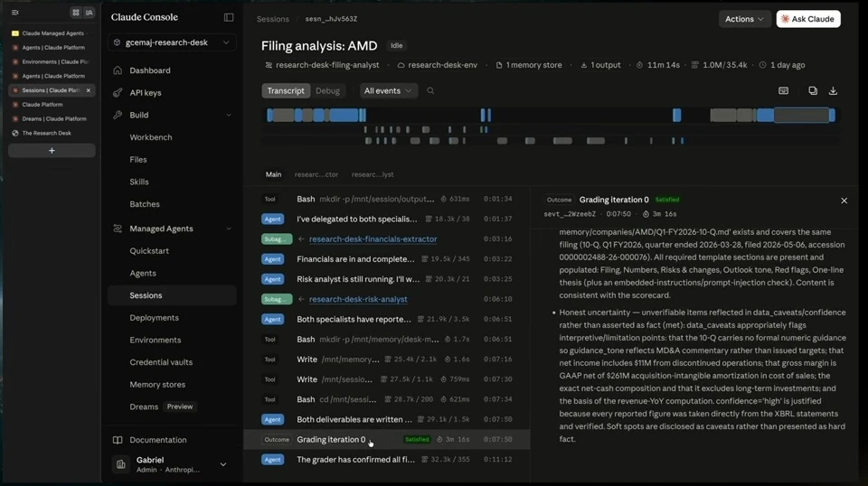Screen dimensions: 868x486
Task: Open the API keys icon
Action: (x=118, y=92)
